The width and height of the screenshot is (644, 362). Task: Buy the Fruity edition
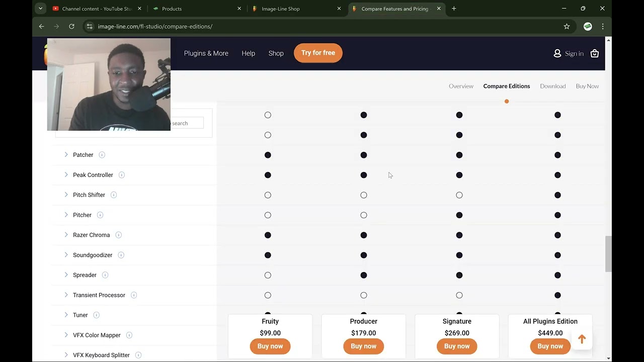tap(270, 346)
